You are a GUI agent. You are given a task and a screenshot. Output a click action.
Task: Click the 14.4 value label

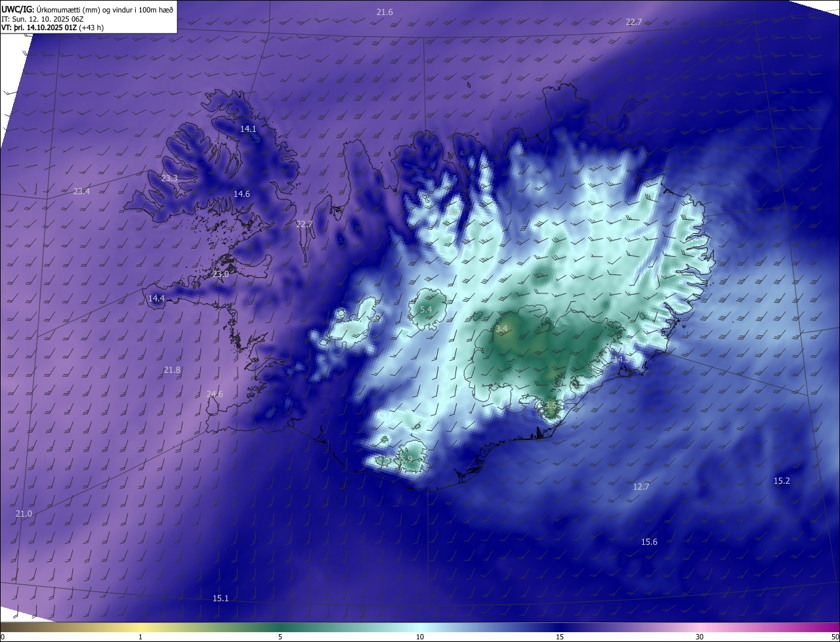(156, 299)
